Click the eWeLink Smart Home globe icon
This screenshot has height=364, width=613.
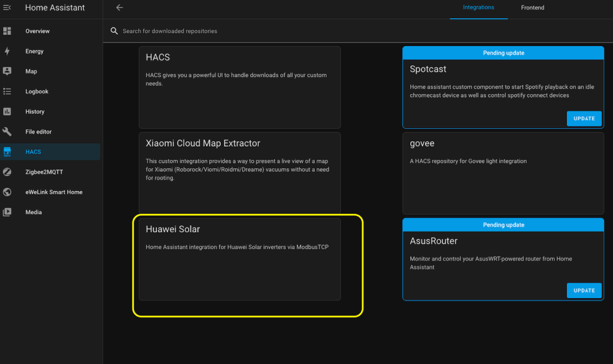click(x=7, y=192)
